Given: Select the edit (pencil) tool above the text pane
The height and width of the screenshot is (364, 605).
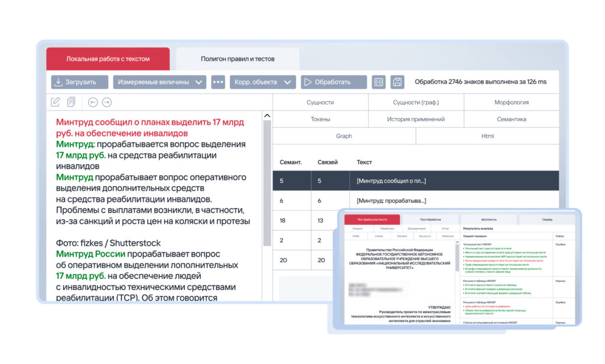Looking at the screenshot, I should 56,102.
